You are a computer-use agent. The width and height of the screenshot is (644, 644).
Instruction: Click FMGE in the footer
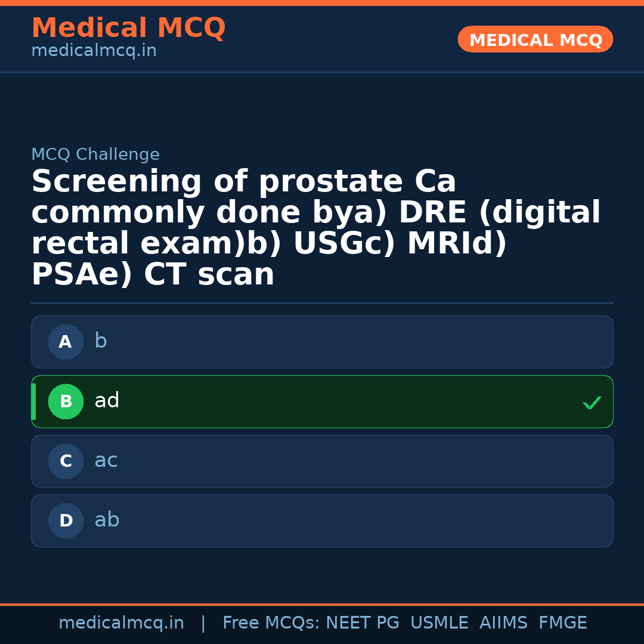coord(562,623)
